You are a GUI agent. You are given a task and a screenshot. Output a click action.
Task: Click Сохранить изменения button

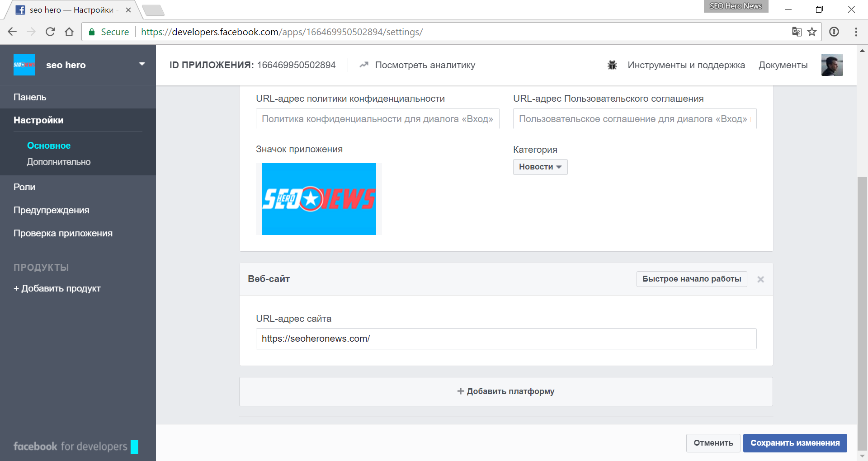coord(795,443)
